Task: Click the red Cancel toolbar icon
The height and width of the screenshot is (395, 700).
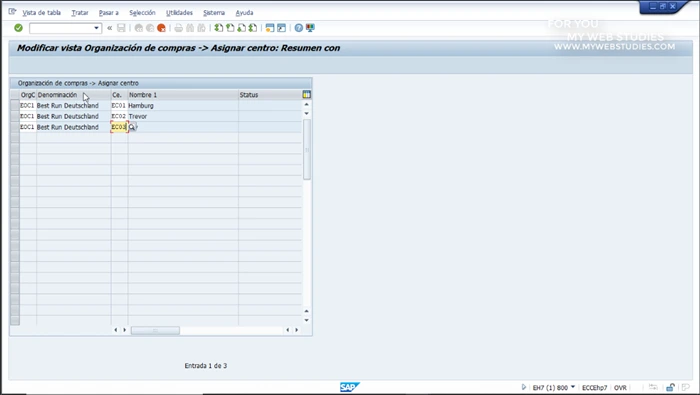Action: click(x=161, y=28)
